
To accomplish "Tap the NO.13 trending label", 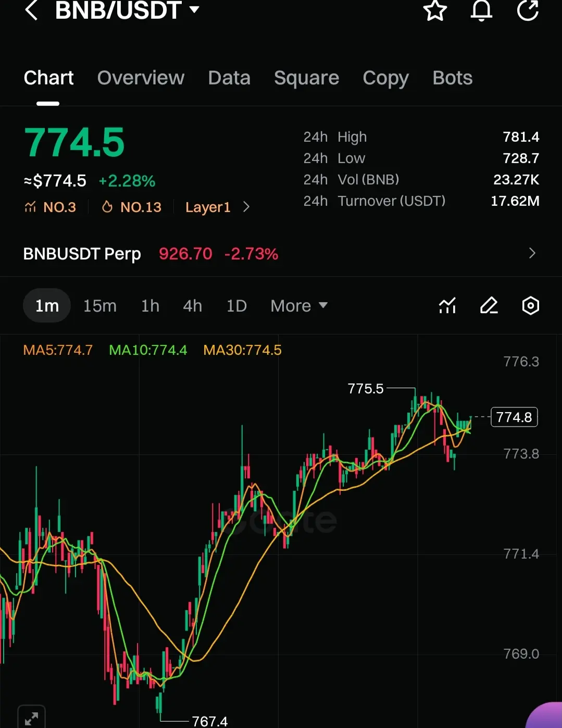I will [x=141, y=207].
